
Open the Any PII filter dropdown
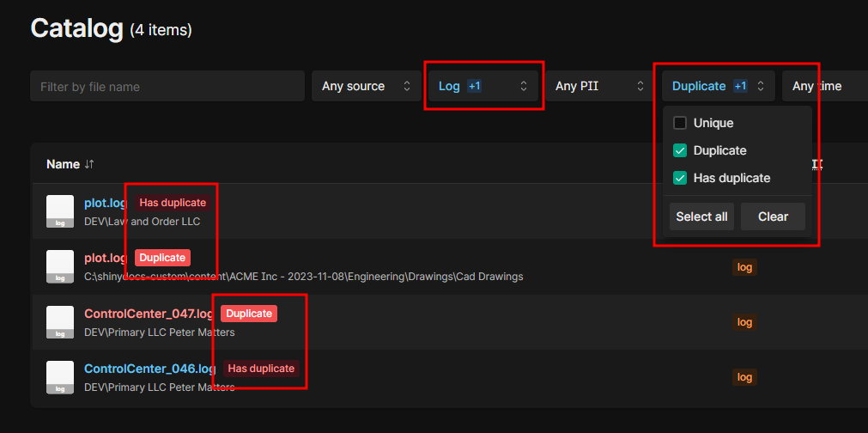point(599,86)
